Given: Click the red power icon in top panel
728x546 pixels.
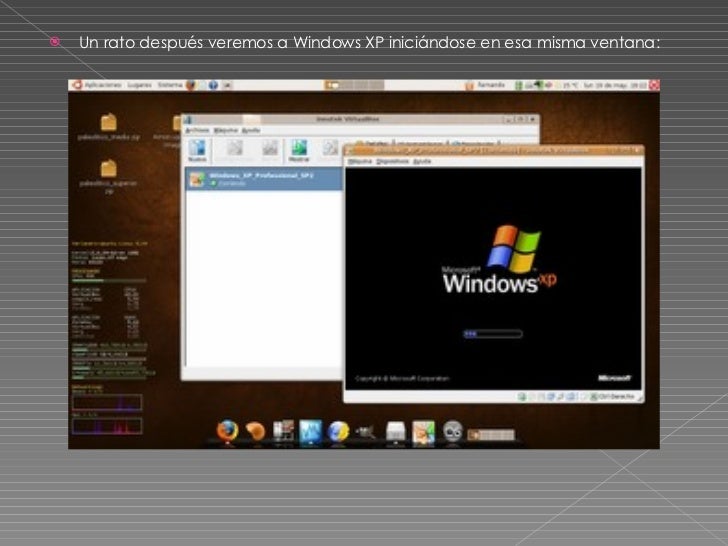Looking at the screenshot, I should click(654, 85).
